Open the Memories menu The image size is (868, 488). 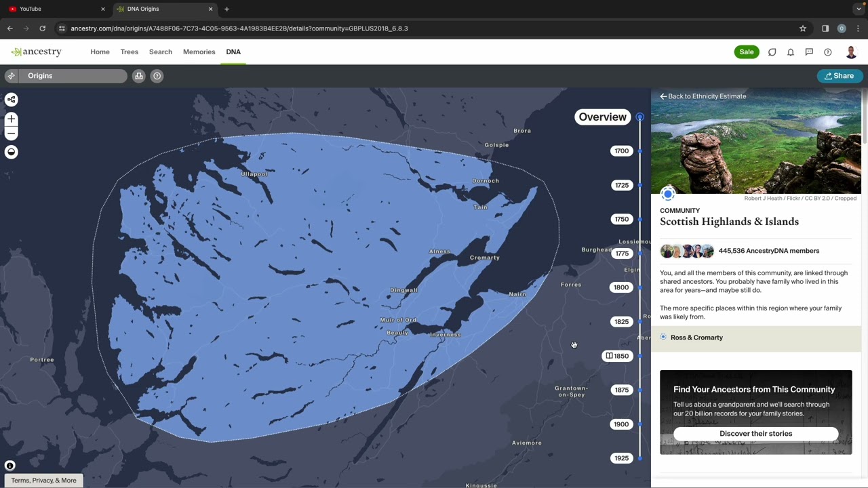pos(199,52)
